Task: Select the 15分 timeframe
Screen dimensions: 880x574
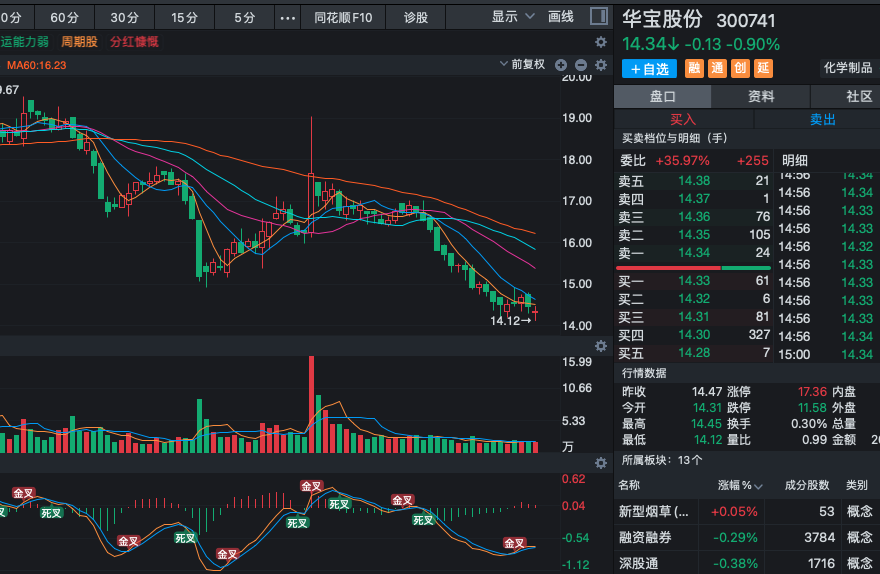Action: [x=185, y=17]
